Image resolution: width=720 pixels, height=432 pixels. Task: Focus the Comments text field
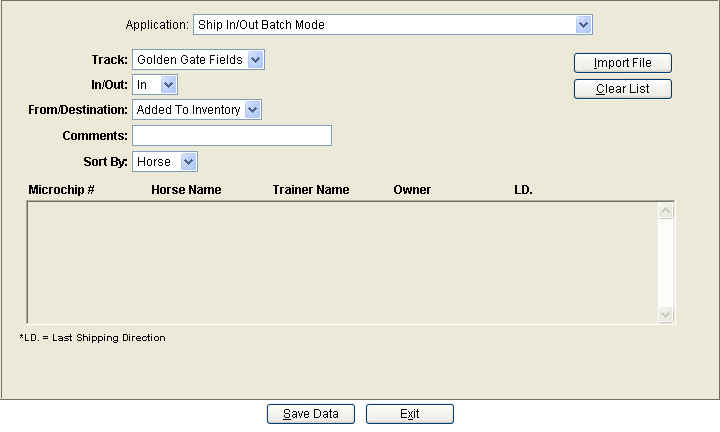pyautogui.click(x=232, y=135)
